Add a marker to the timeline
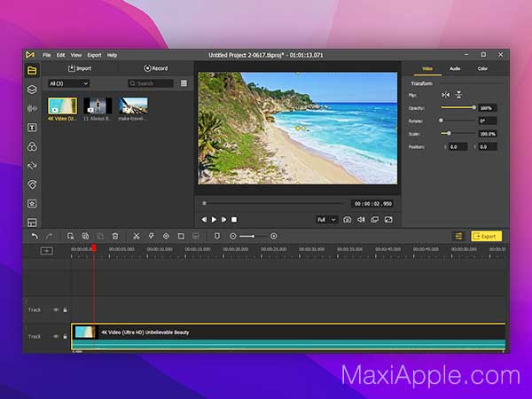The image size is (532, 399). (217, 236)
